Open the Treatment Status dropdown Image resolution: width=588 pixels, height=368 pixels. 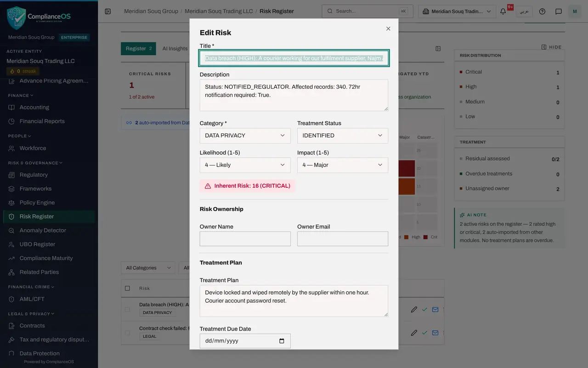tap(343, 136)
